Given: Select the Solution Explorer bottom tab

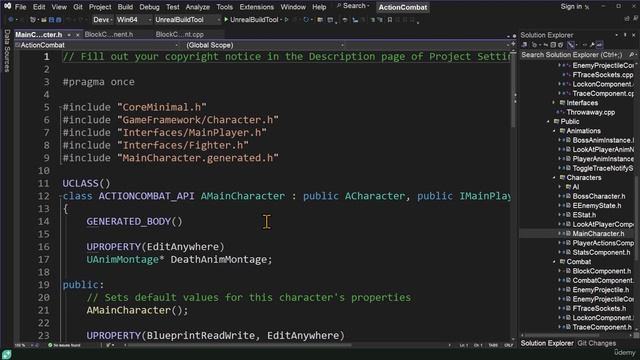Looking at the screenshot, I should (x=547, y=343).
